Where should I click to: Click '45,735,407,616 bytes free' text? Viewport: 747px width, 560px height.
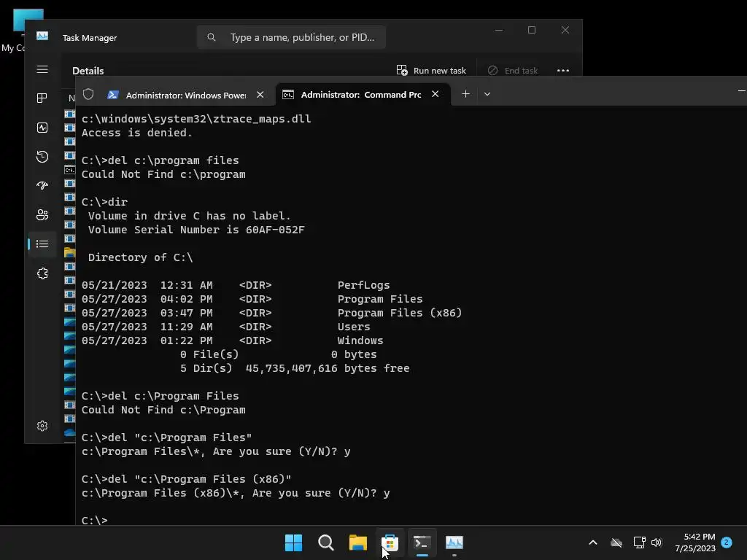tap(328, 368)
